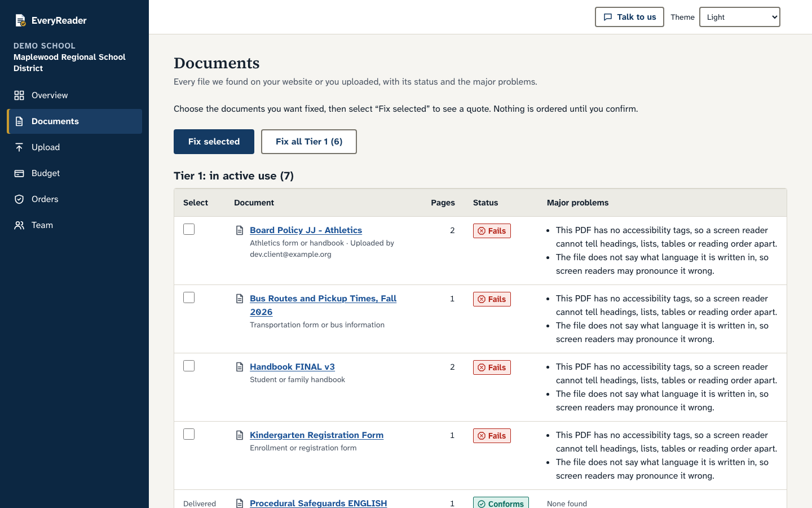
Task: Open the Handbook FINAL v3 document link
Action: point(292,367)
